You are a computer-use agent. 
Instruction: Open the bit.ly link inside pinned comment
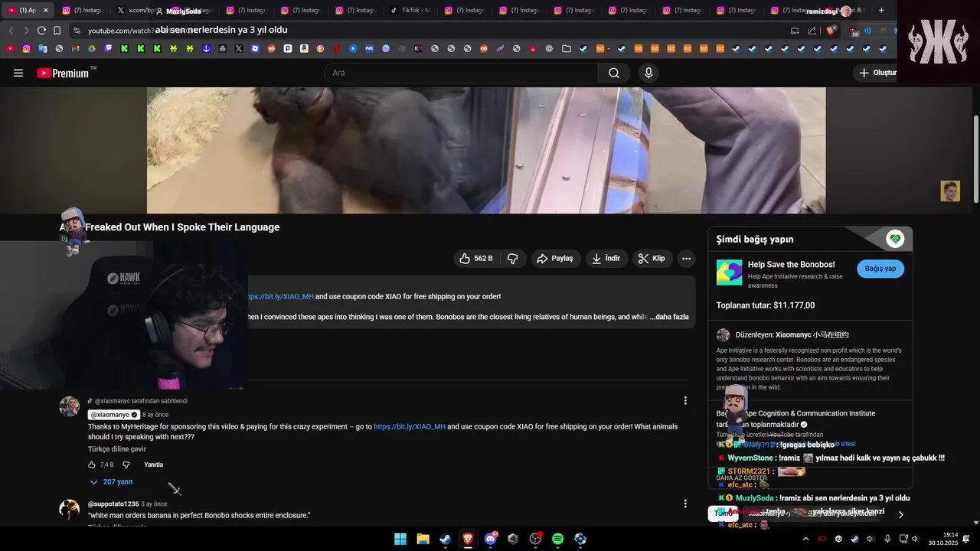tap(410, 427)
